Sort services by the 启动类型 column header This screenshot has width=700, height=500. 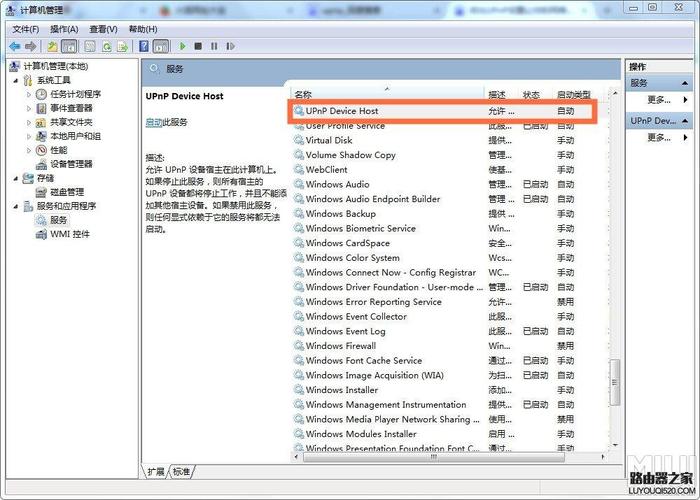[573, 95]
